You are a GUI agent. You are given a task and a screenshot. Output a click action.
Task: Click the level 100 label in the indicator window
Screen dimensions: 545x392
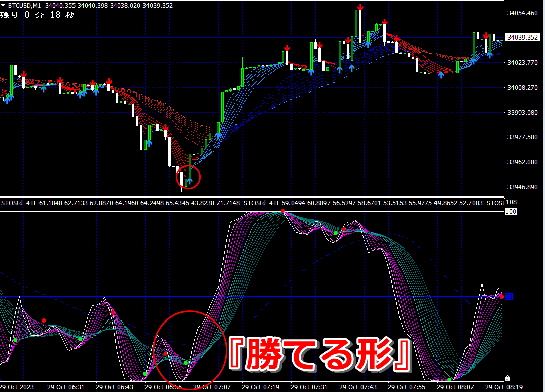[511, 211]
